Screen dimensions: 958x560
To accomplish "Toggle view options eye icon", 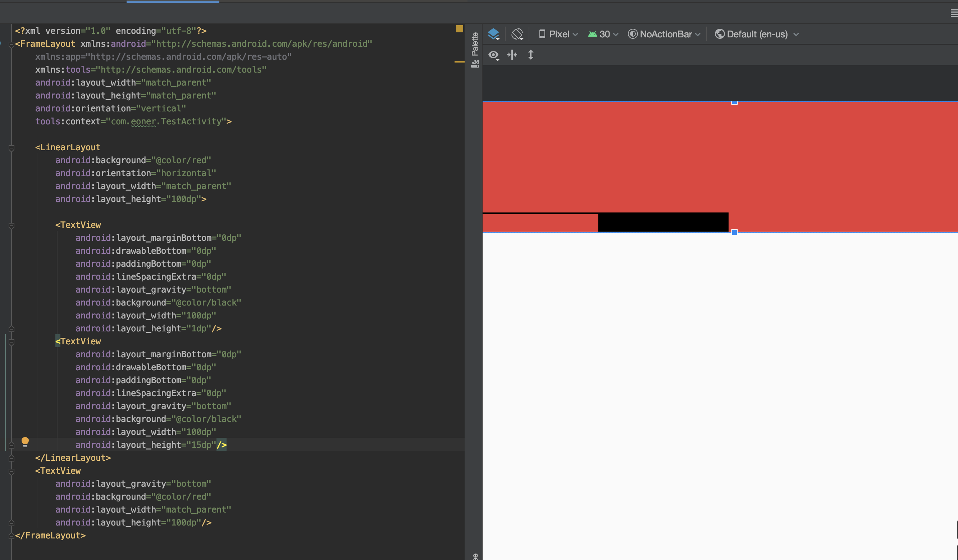I will pos(493,55).
